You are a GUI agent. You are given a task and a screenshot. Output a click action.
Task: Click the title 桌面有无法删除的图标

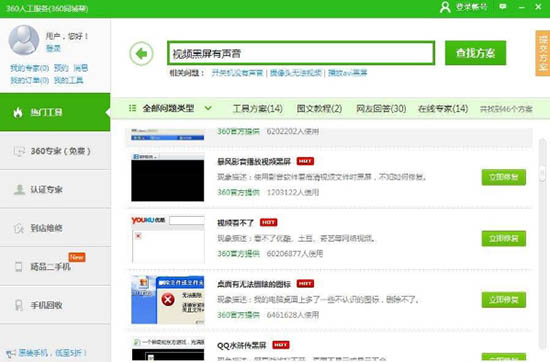[x=254, y=284]
